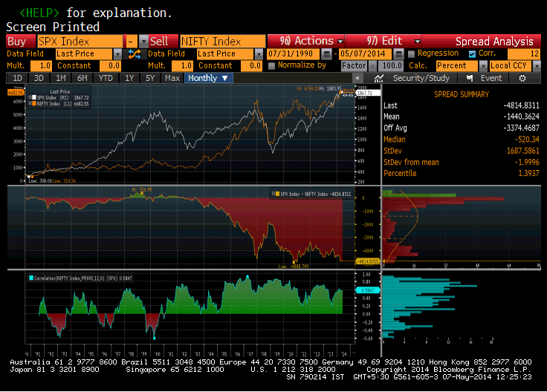Click white SPX Index legend swatch
Screen dimensions: 547x392
(34, 97)
